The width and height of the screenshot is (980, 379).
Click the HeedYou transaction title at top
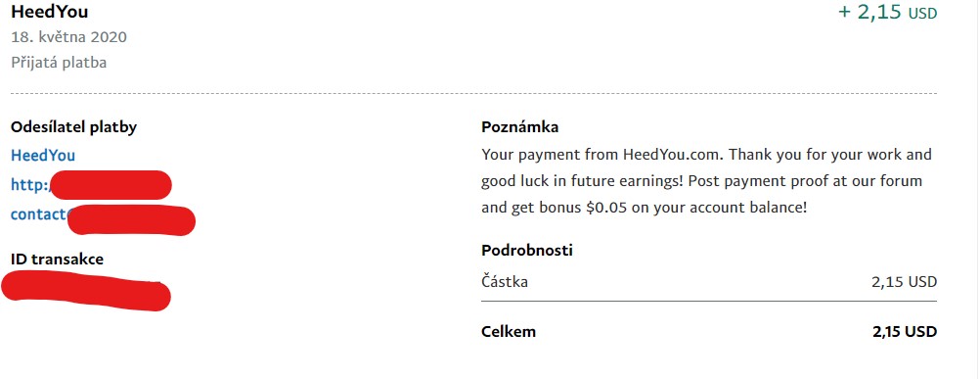(49, 11)
